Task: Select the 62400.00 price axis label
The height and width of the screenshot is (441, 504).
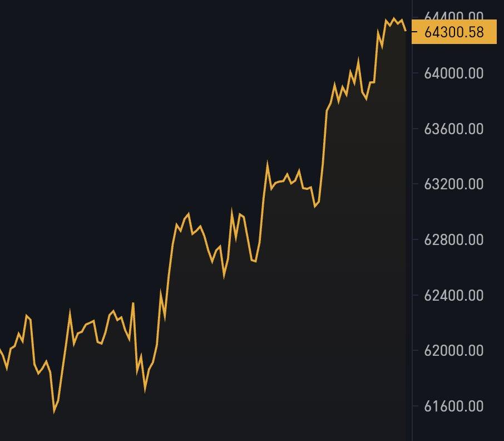Action: click(453, 295)
